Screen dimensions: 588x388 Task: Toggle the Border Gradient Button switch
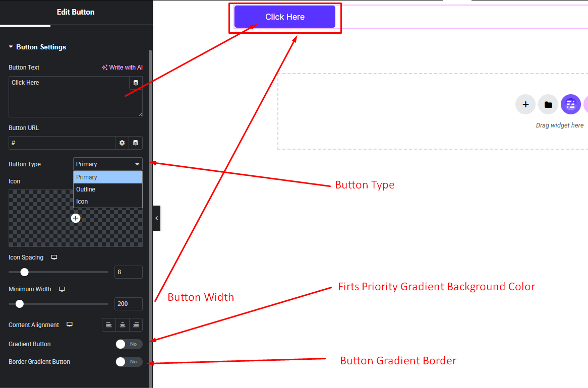point(129,362)
